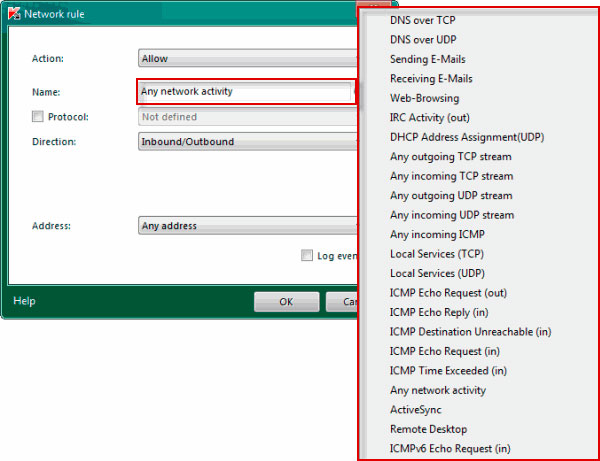Open the Action dropdown showing Allow
600x461 pixels.
click(247, 59)
